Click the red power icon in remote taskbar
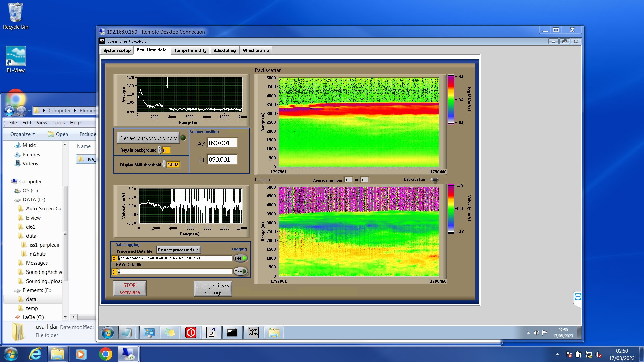This screenshot has width=644, height=362. pos(191,333)
